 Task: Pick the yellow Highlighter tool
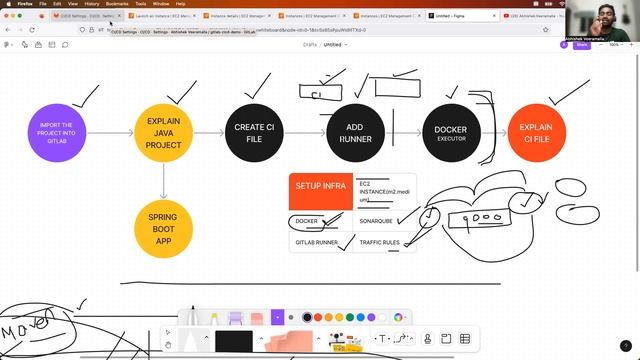tap(215, 318)
